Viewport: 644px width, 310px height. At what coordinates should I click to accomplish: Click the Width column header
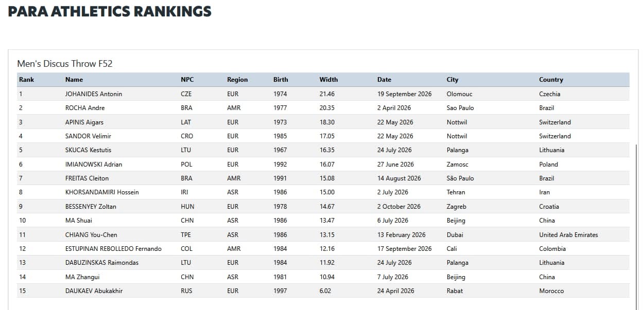click(x=328, y=80)
